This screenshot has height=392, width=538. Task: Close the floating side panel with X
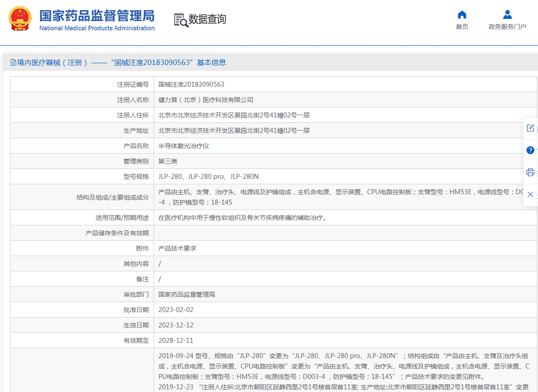(530, 195)
